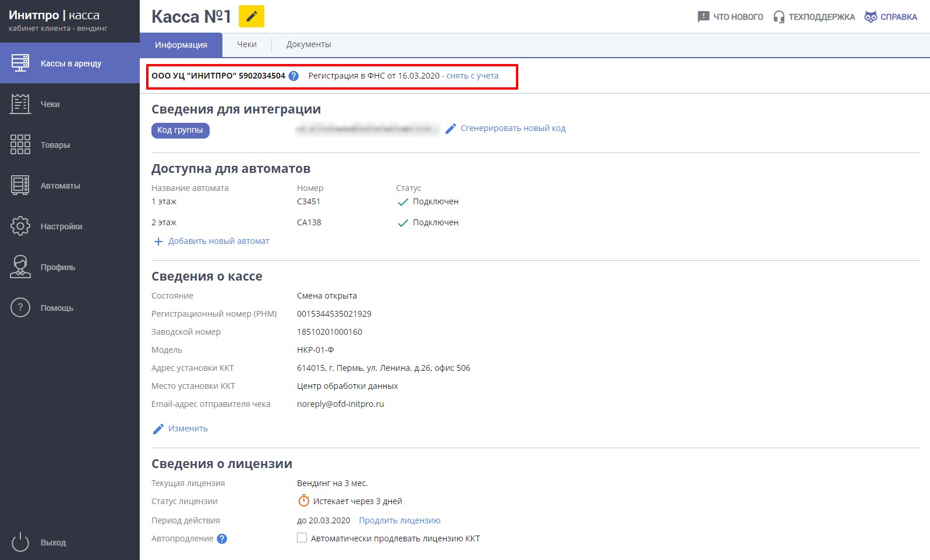Click the Техподдержка headset icon

coord(779,17)
